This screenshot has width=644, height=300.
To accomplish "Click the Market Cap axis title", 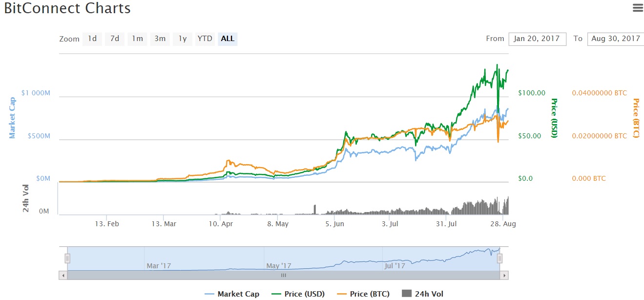I will [x=13, y=118].
